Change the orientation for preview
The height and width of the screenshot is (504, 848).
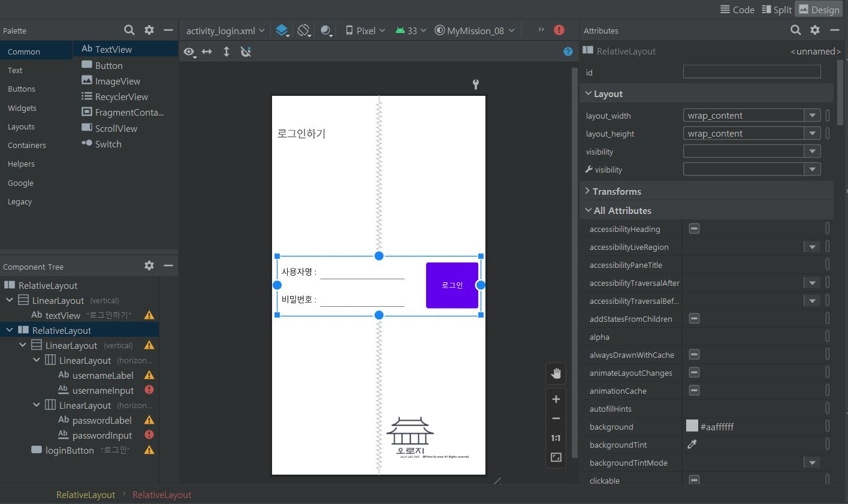(304, 31)
